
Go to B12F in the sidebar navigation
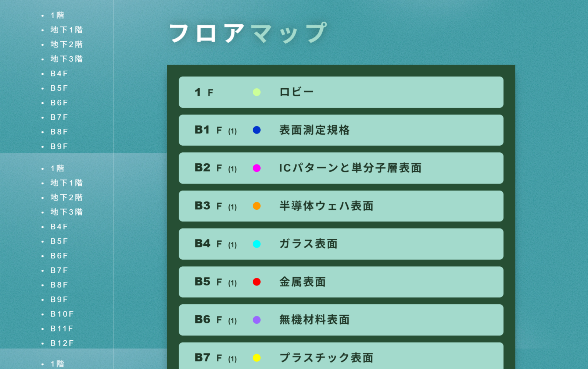(x=62, y=343)
